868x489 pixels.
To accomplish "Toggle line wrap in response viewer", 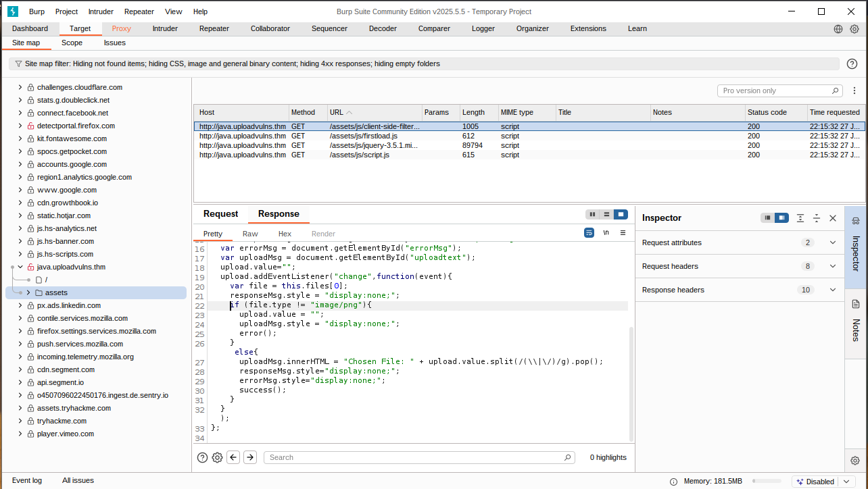I will 589,232.
